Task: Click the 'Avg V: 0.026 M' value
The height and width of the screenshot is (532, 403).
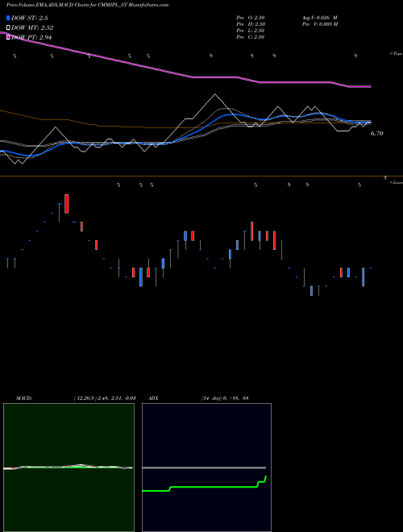Action: tap(319, 18)
